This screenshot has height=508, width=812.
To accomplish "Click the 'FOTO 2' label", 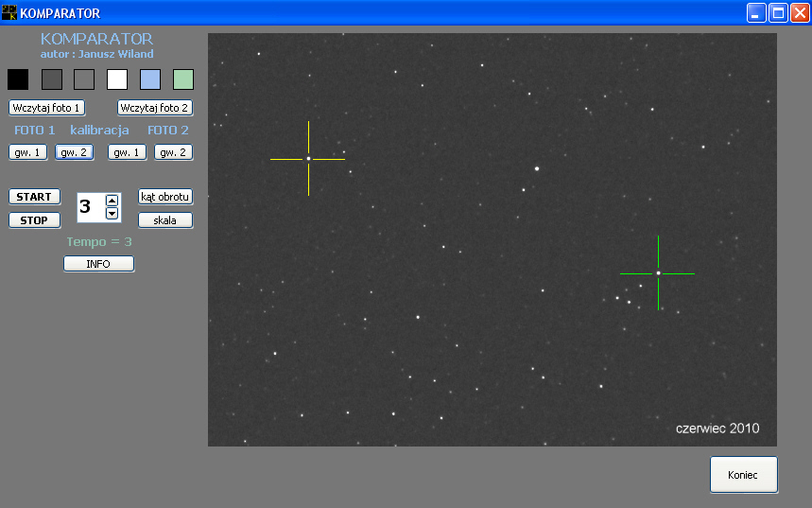I will coord(167,131).
